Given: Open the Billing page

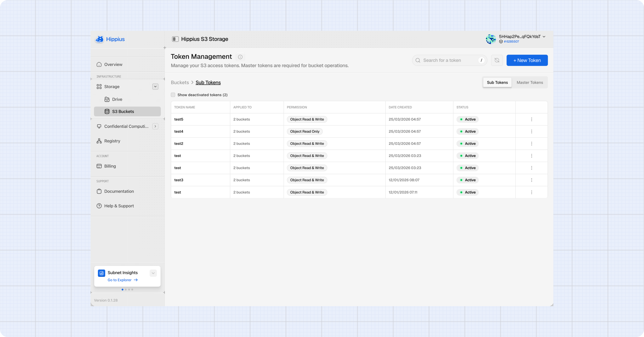Looking at the screenshot, I should coord(127,166).
